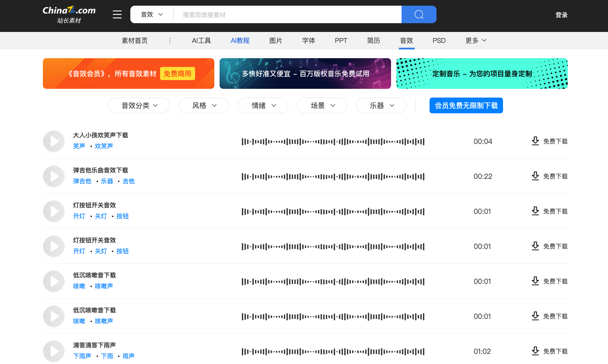Screen dimensions: 608x364
Task: Focus the 搜索您想要素材 search field
Action: pos(287,15)
